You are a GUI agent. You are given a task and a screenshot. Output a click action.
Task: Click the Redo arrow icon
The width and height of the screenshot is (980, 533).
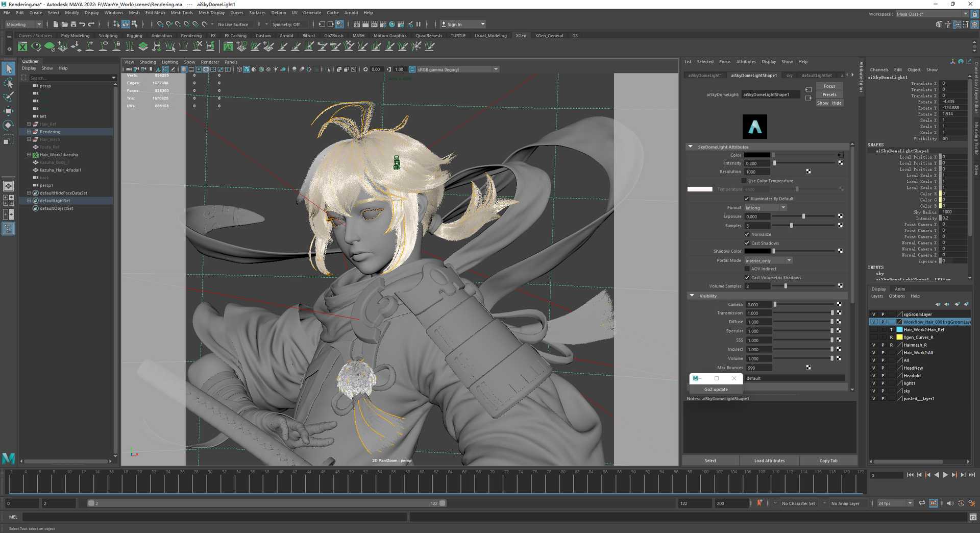pos(91,24)
